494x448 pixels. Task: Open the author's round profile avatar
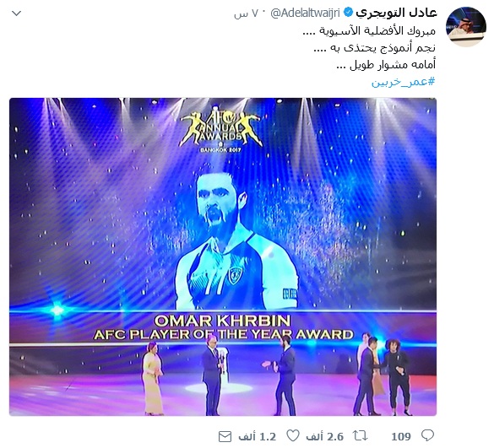(465, 26)
